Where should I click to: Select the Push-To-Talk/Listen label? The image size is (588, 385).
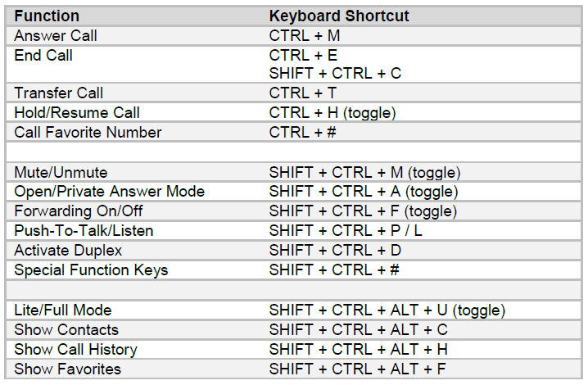[x=84, y=231]
